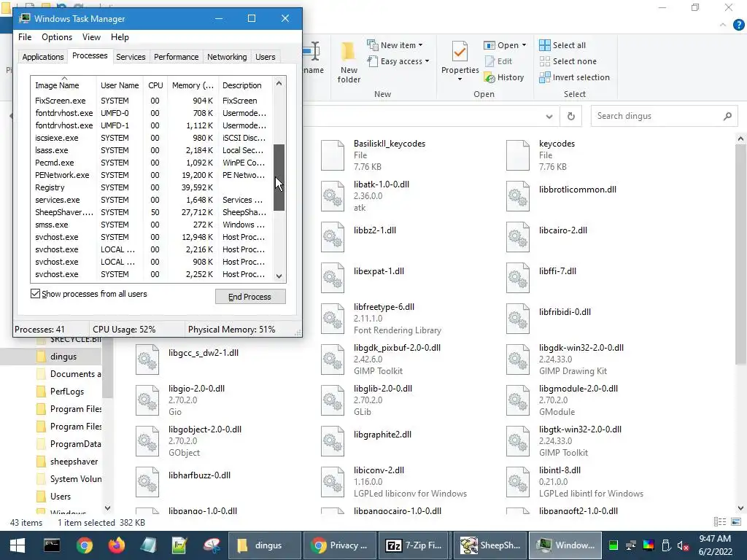Click the Easy access icon

(373, 61)
